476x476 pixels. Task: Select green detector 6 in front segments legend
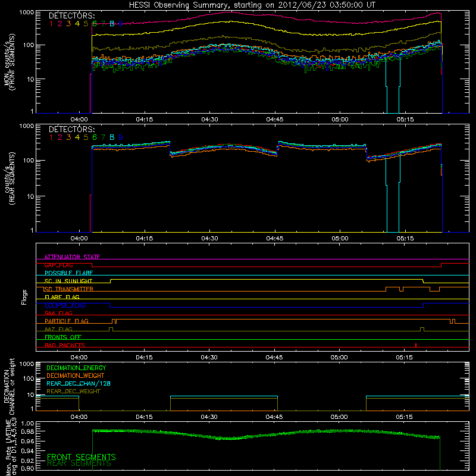[x=95, y=24]
